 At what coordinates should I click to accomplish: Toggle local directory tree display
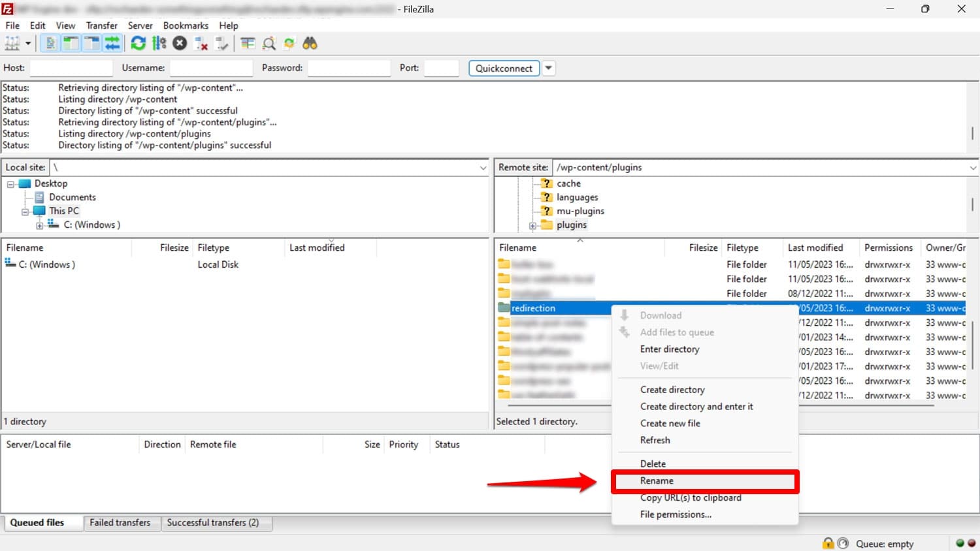tap(71, 44)
